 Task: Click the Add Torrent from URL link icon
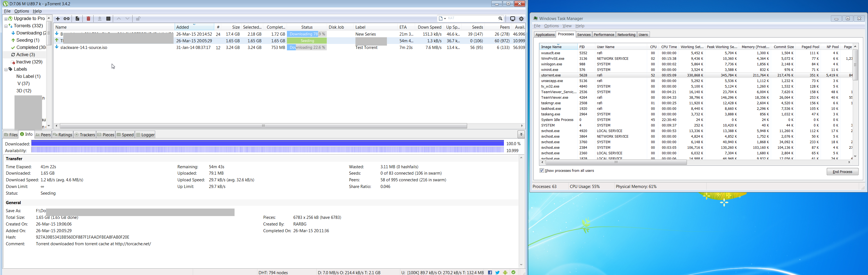[67, 19]
